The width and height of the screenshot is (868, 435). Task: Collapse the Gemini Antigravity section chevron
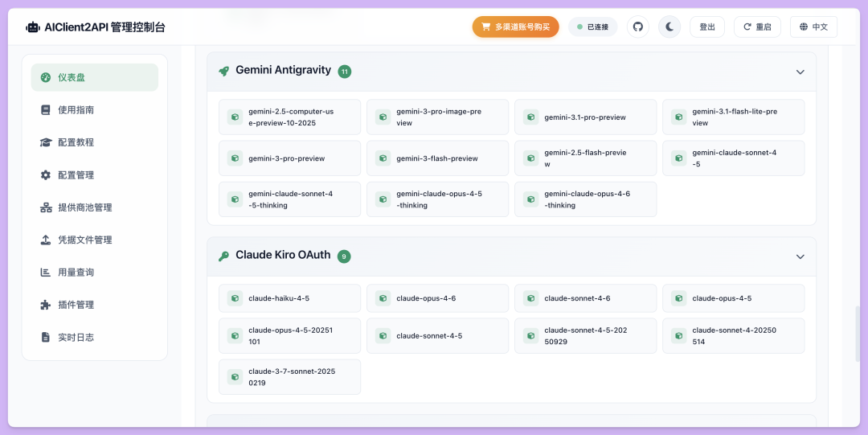(800, 72)
